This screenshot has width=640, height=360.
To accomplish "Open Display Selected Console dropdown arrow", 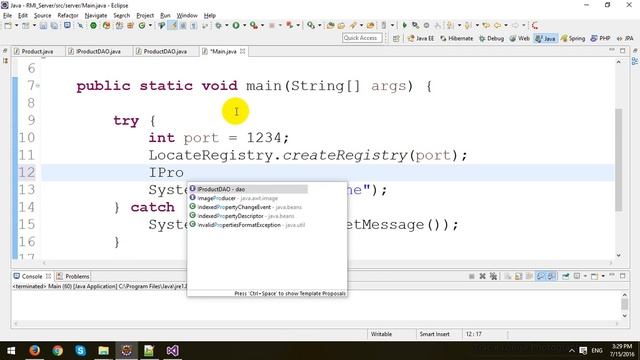I will pos(586,276).
